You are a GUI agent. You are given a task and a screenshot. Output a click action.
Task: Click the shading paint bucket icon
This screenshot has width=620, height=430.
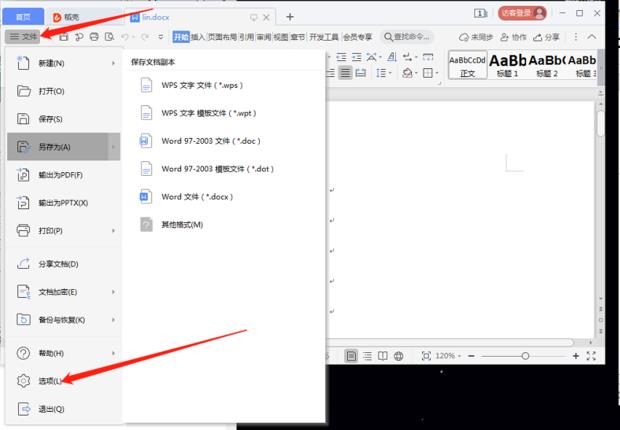[409, 73]
